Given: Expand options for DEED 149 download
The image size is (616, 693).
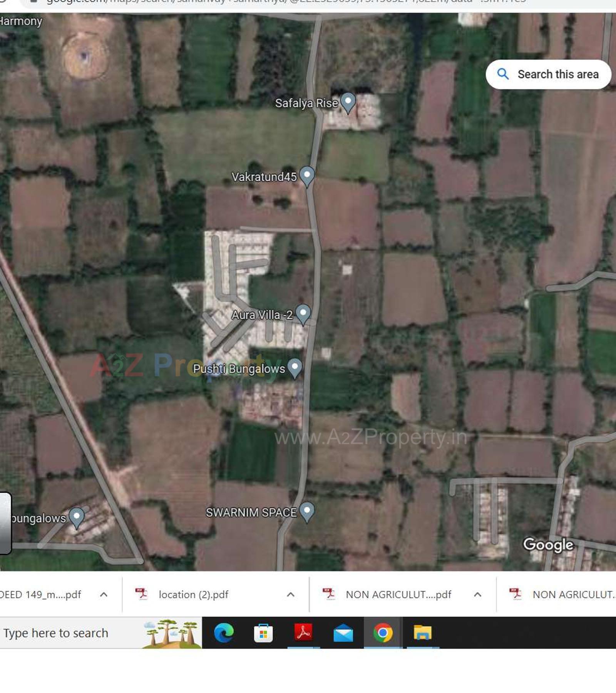Looking at the screenshot, I should click(104, 594).
